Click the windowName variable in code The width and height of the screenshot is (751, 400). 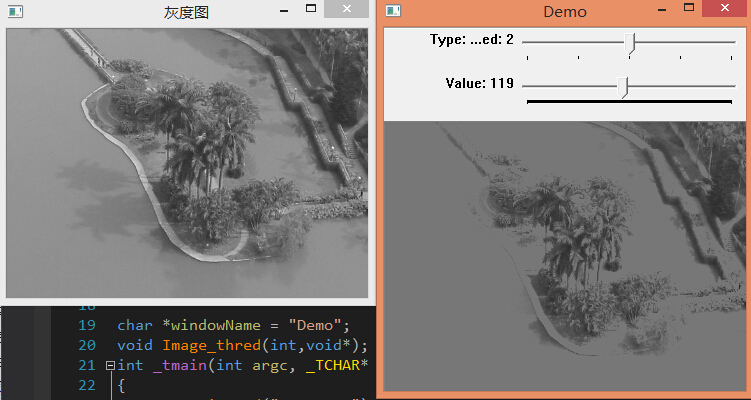click(x=216, y=325)
